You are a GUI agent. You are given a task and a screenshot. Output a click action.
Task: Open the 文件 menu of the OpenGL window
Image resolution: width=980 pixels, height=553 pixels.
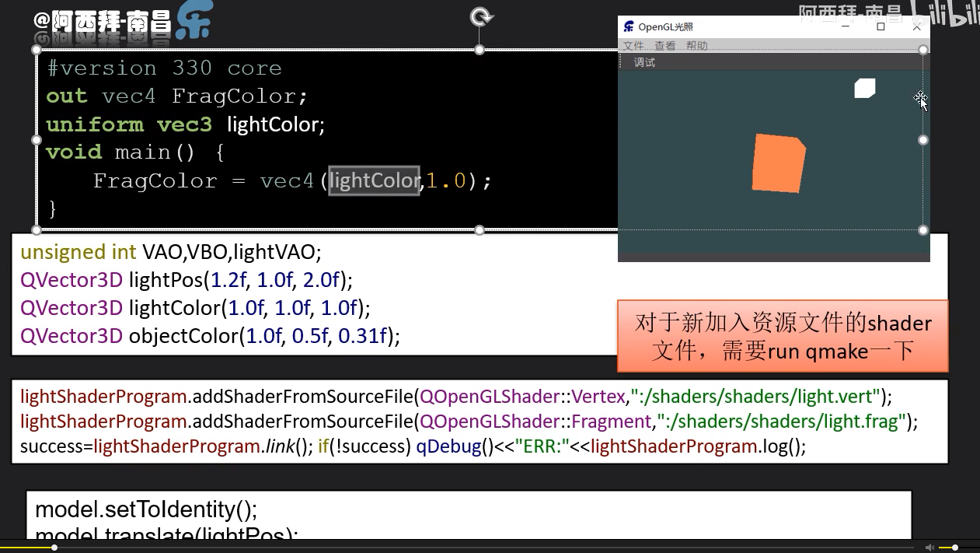coord(634,45)
